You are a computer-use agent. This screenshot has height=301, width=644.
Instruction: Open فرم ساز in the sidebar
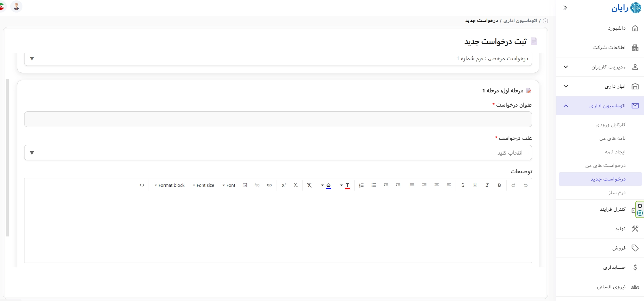(617, 193)
